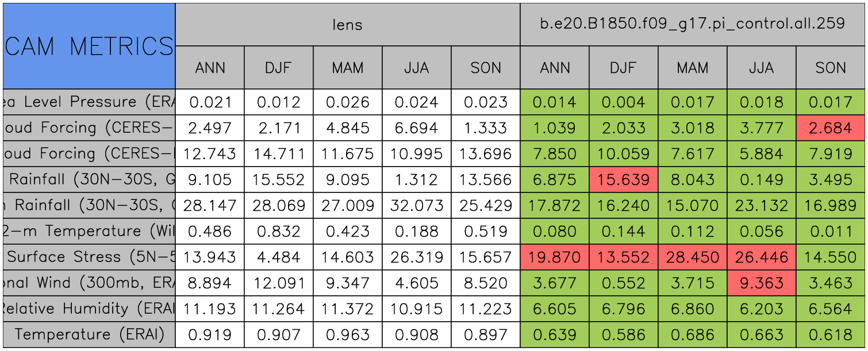
Task: Select the lens ANN value 12.743
Action: pyautogui.click(x=210, y=154)
